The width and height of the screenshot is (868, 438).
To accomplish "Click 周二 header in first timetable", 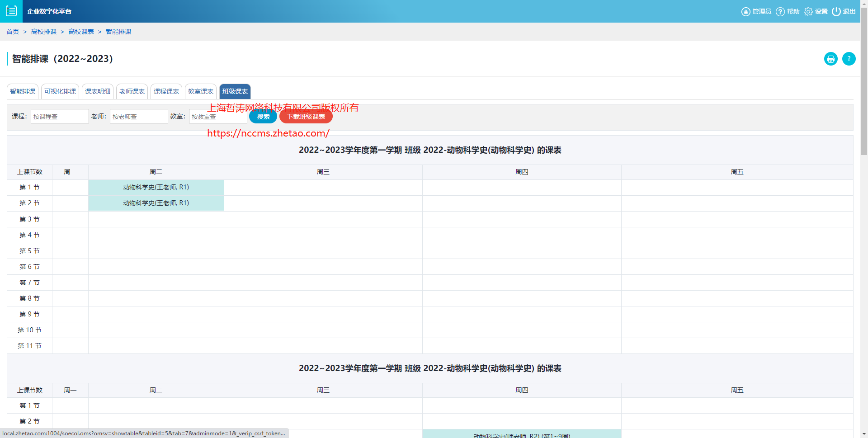I will 156,172.
